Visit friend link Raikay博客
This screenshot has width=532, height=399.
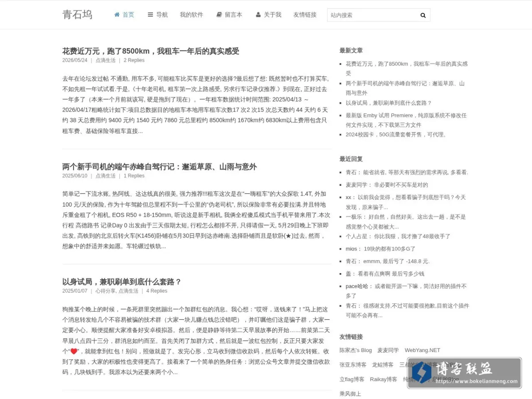383,379
